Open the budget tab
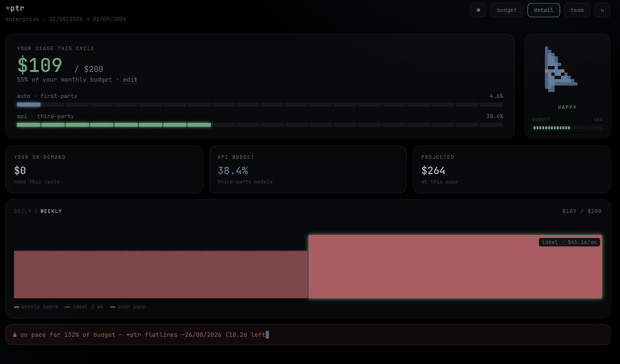 [507, 10]
